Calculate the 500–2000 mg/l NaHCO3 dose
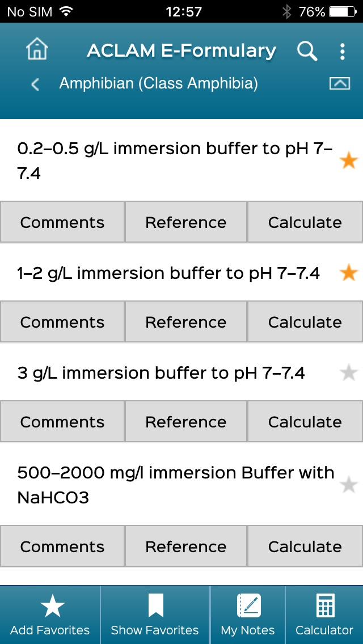The width and height of the screenshot is (363, 644). pos(305,546)
